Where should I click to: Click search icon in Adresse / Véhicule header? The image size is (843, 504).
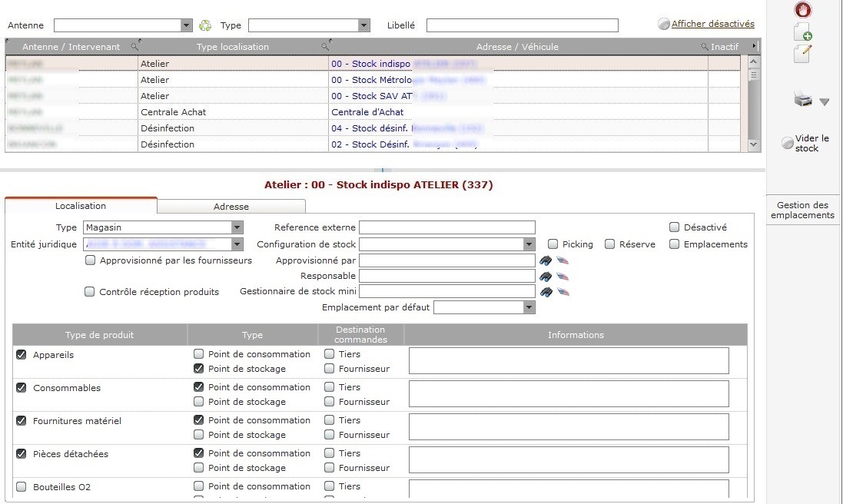(704, 47)
